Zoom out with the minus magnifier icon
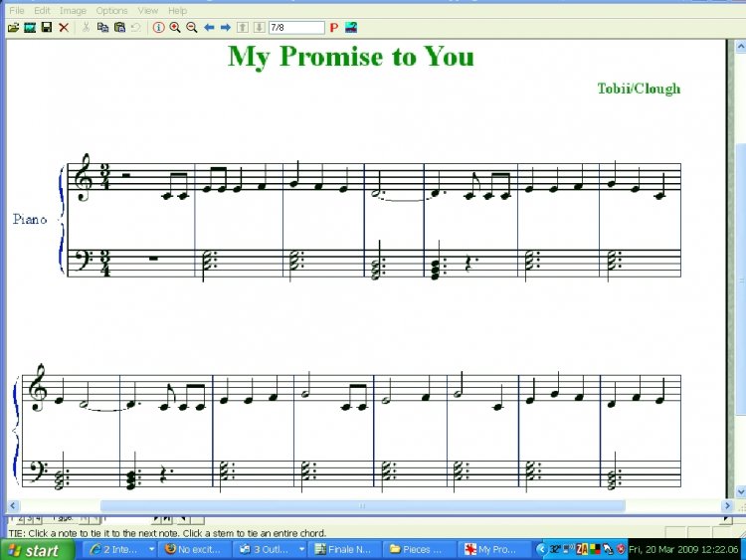746x560 pixels. pos(191,28)
